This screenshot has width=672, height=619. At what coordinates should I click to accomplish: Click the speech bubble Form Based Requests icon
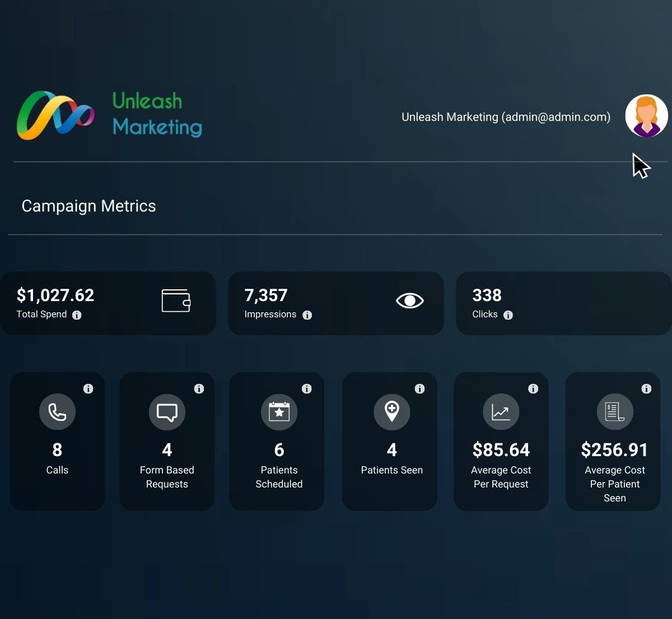pos(167,412)
